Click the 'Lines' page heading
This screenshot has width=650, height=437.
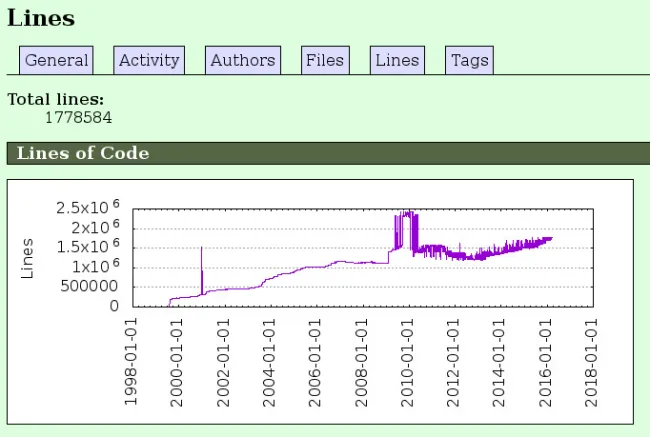click(41, 18)
